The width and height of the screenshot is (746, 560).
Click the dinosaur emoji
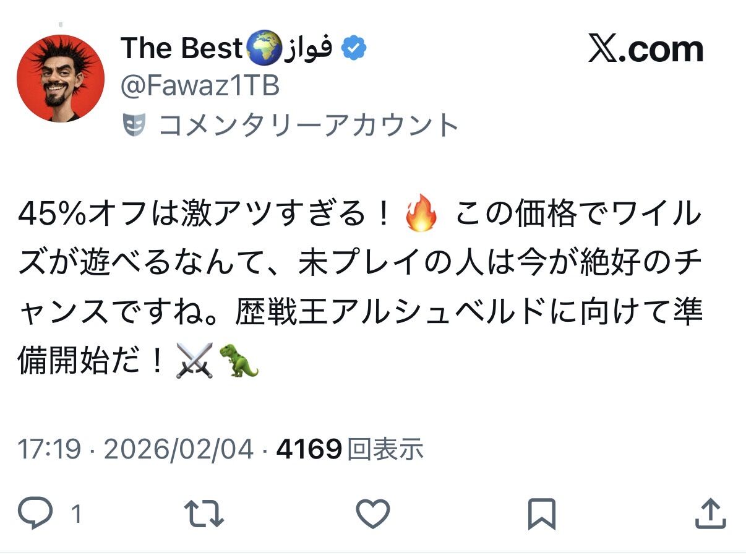point(238,361)
